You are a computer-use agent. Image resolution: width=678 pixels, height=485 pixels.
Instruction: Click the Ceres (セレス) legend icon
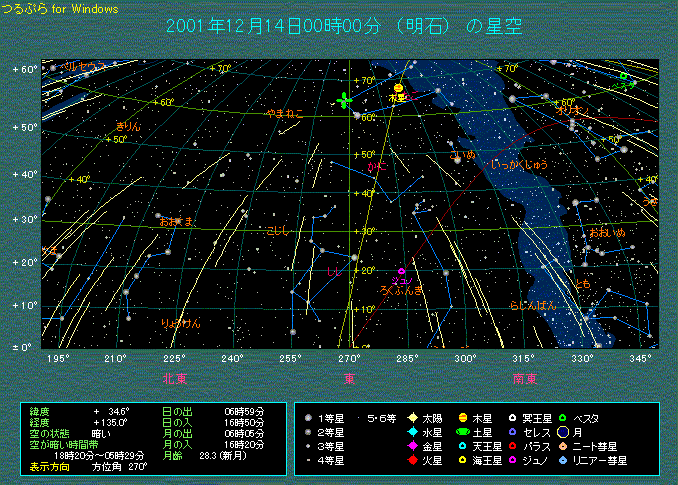click(x=513, y=431)
